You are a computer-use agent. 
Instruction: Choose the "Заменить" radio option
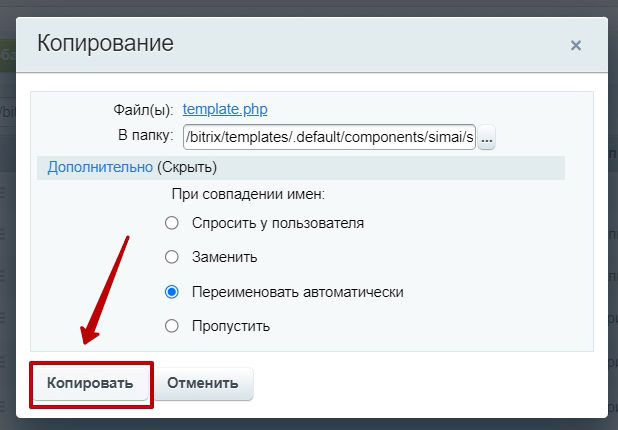[x=172, y=257]
